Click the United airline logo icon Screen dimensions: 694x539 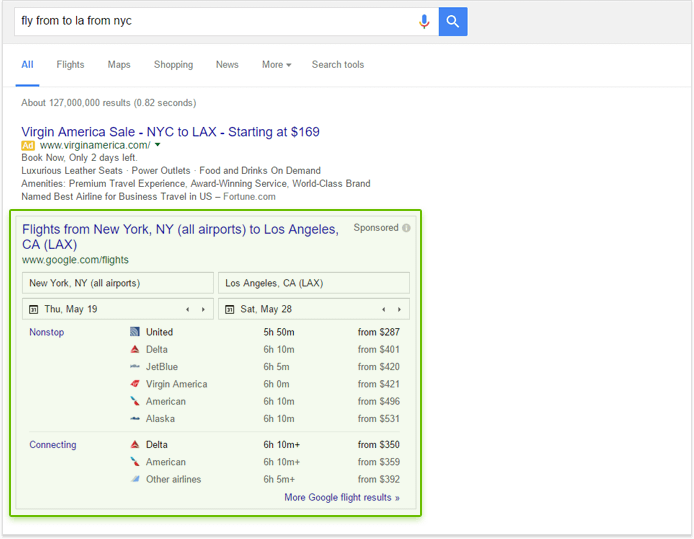tap(135, 331)
